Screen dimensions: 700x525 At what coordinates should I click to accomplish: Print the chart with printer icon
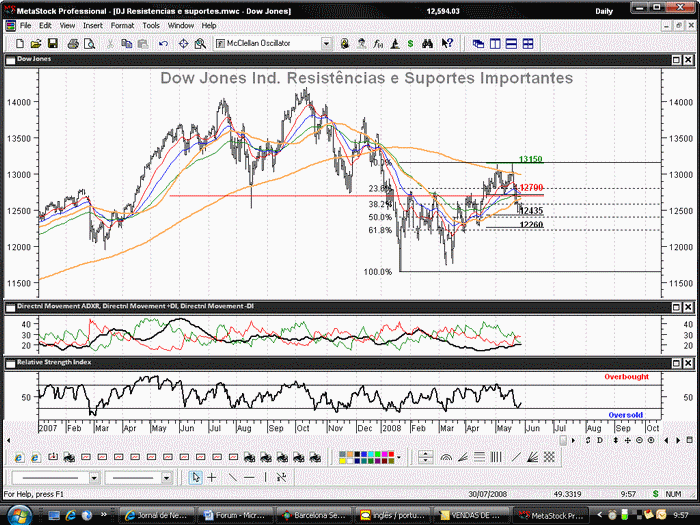(73, 44)
